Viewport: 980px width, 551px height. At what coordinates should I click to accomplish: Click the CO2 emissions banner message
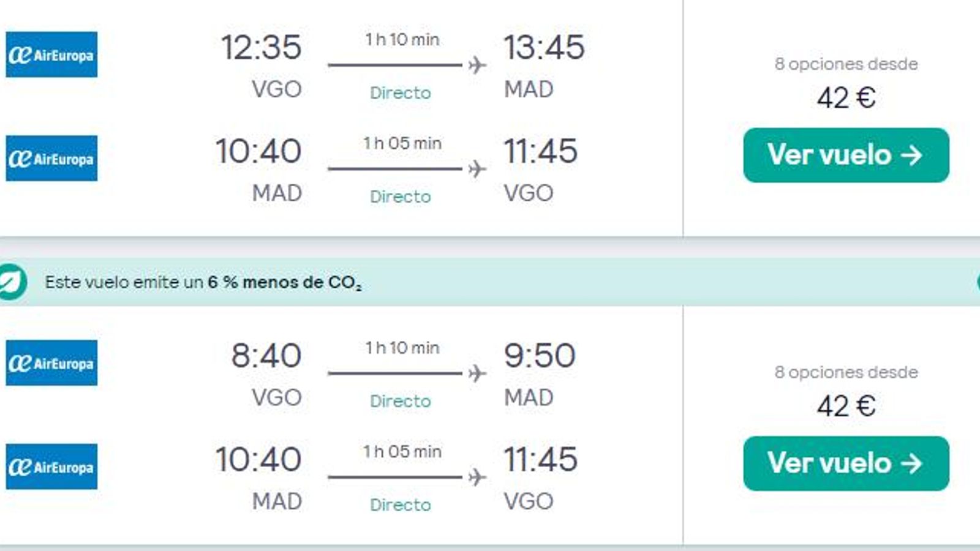[x=202, y=282]
